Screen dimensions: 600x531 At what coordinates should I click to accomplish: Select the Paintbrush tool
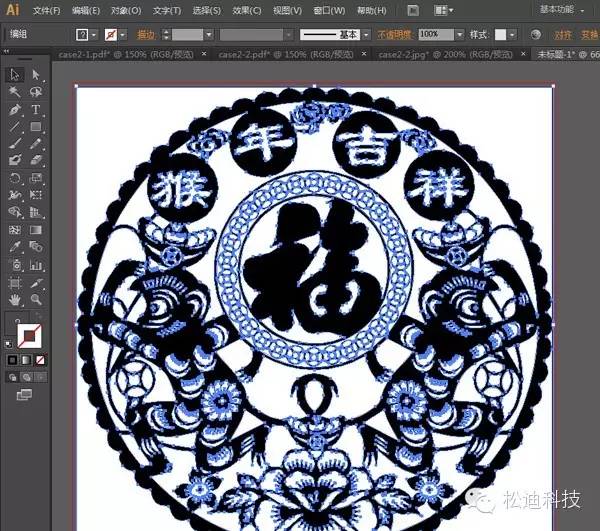15,144
